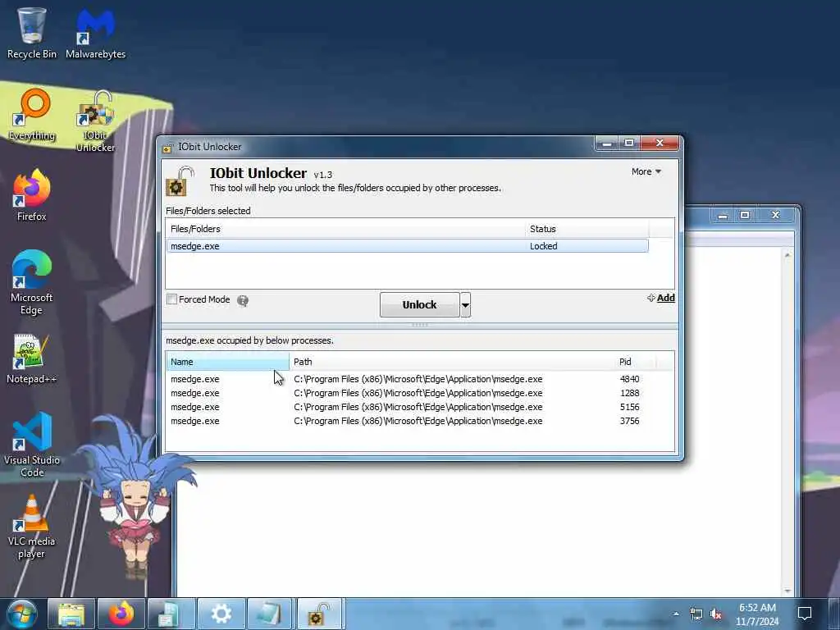
Task: Launch the Firefox desktop shortcut
Action: tap(32, 195)
